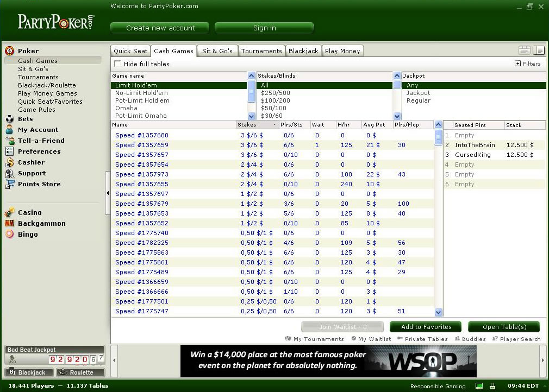Select table Speed #1782325
Image resolution: width=549 pixels, height=392 pixels.
pos(272,243)
